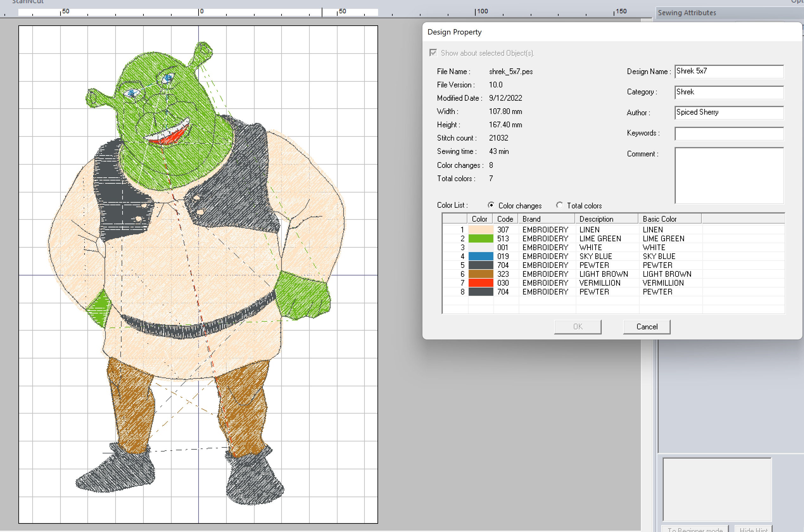Select the PEWTER row in the color list
This screenshot has width=804, height=532.
pos(577,265)
